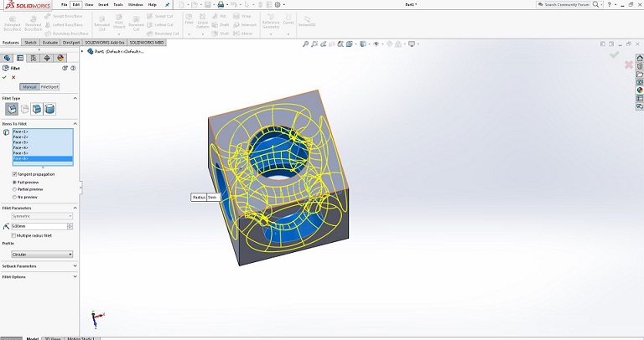
Task: Click the radius value stepper arrows
Action: tap(70, 226)
